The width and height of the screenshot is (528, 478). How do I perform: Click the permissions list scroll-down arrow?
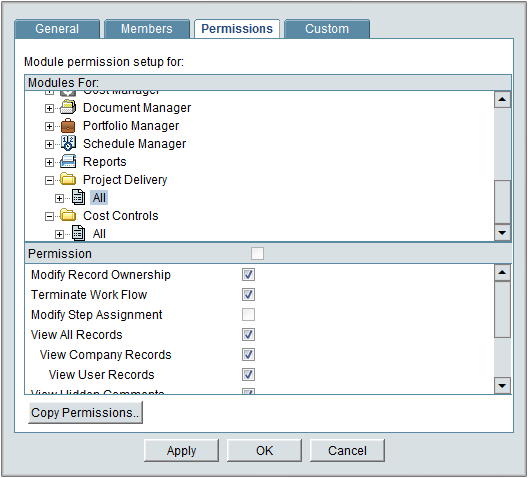click(502, 386)
